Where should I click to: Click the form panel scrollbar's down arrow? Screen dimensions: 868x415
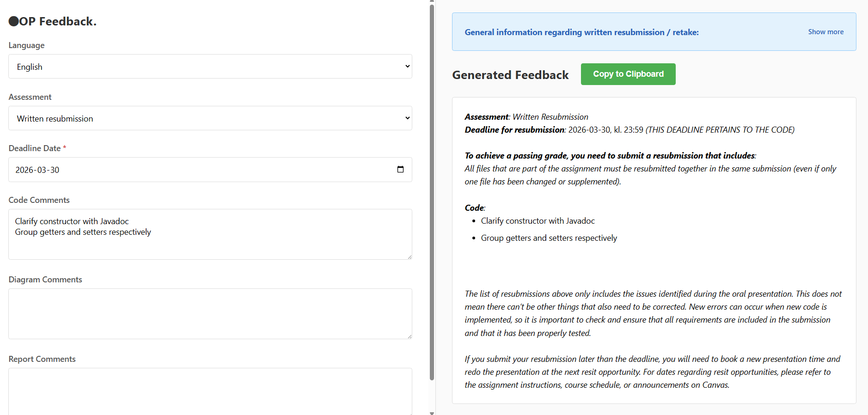tap(432, 413)
